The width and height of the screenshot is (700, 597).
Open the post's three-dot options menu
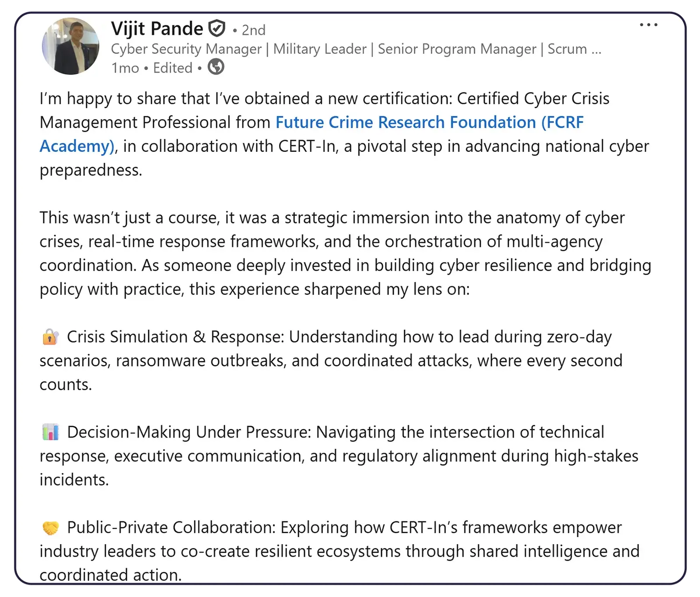(648, 25)
